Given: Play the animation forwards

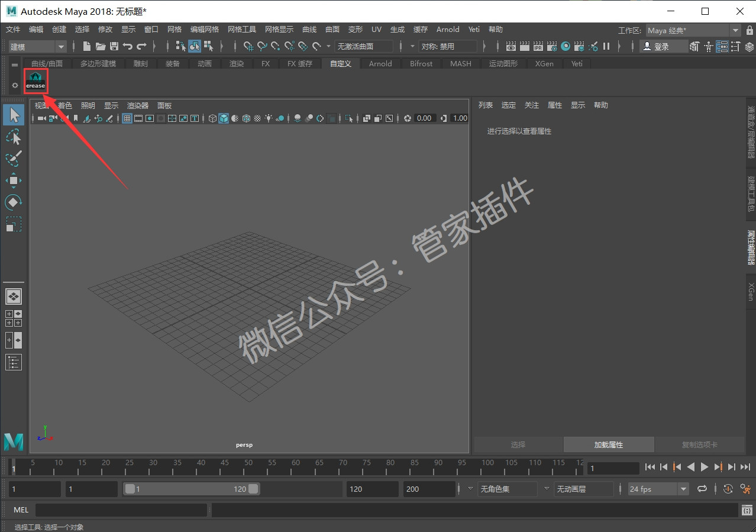Looking at the screenshot, I should click(x=705, y=467).
